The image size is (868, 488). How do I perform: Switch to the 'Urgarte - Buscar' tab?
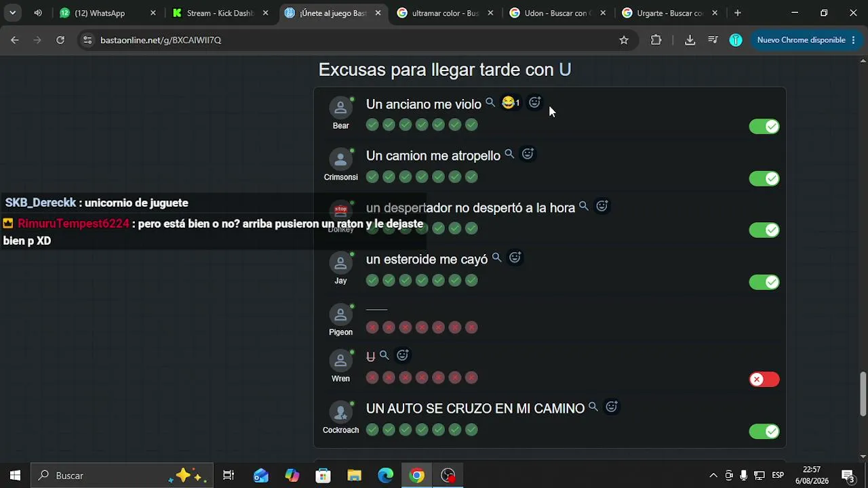pos(671,13)
